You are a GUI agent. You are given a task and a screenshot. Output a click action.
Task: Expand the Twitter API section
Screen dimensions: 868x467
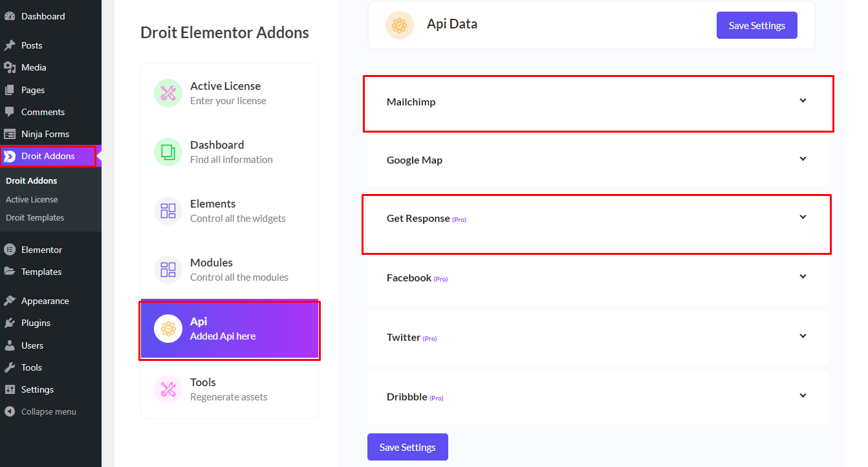(x=803, y=336)
